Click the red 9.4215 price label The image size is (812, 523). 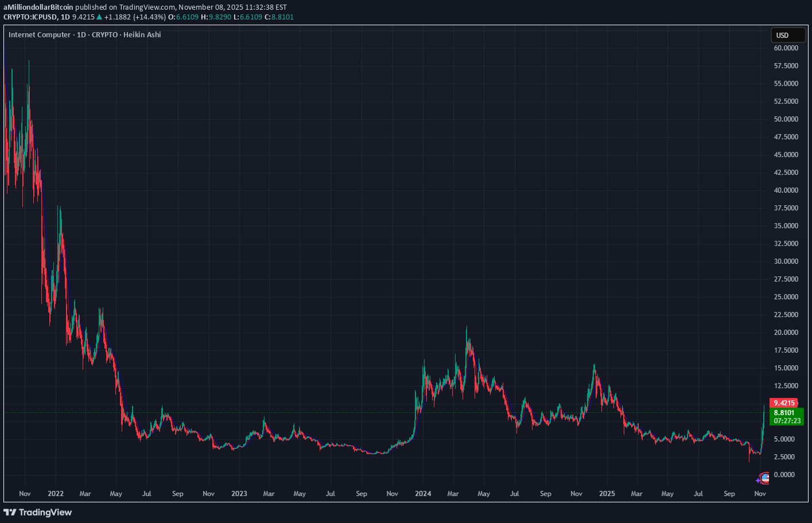[x=784, y=403]
